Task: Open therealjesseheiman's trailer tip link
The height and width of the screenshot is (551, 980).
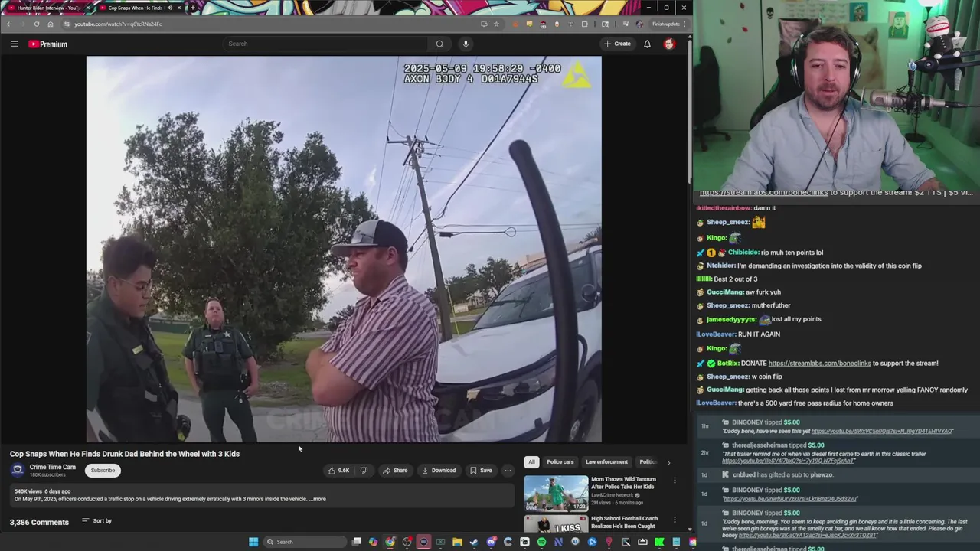Action: (789, 461)
